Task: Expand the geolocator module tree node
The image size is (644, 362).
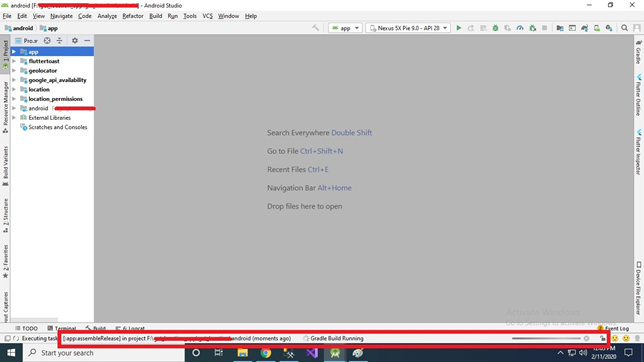Action: click(x=14, y=71)
